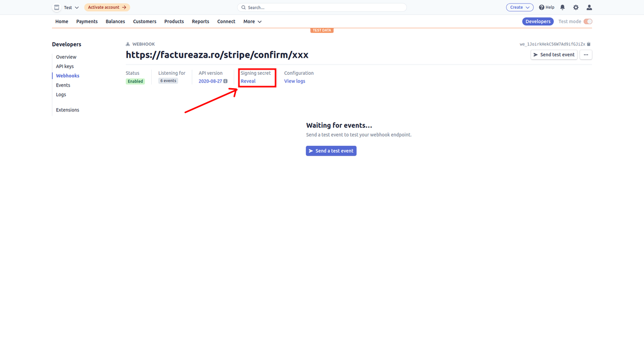Open settings via the gear icon
The image size is (644, 362).
click(x=576, y=7)
